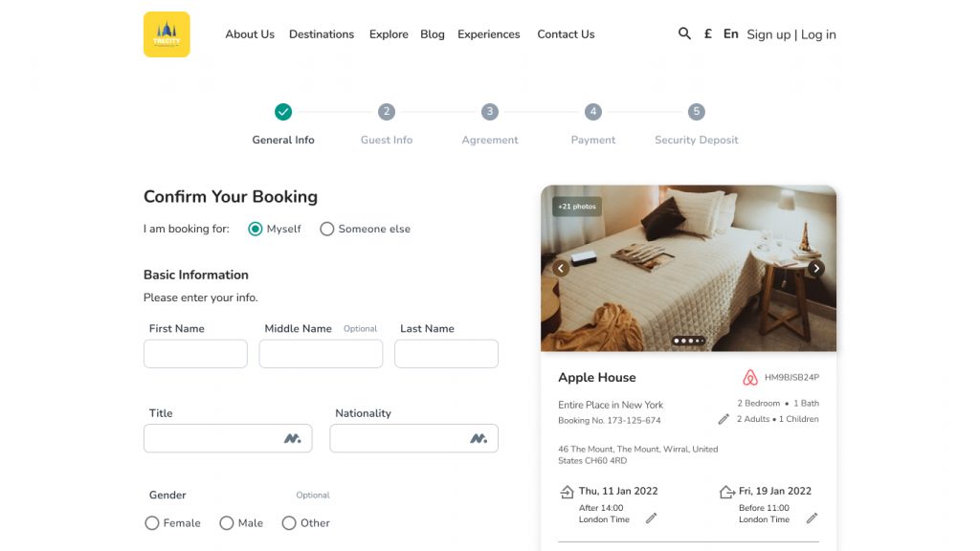Click the search magnifier icon

[684, 33]
